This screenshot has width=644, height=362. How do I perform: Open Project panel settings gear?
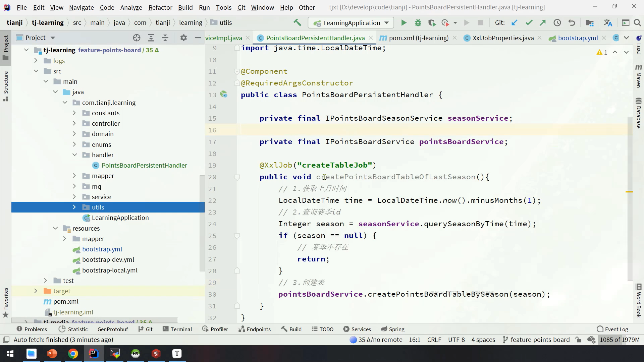tap(183, 38)
